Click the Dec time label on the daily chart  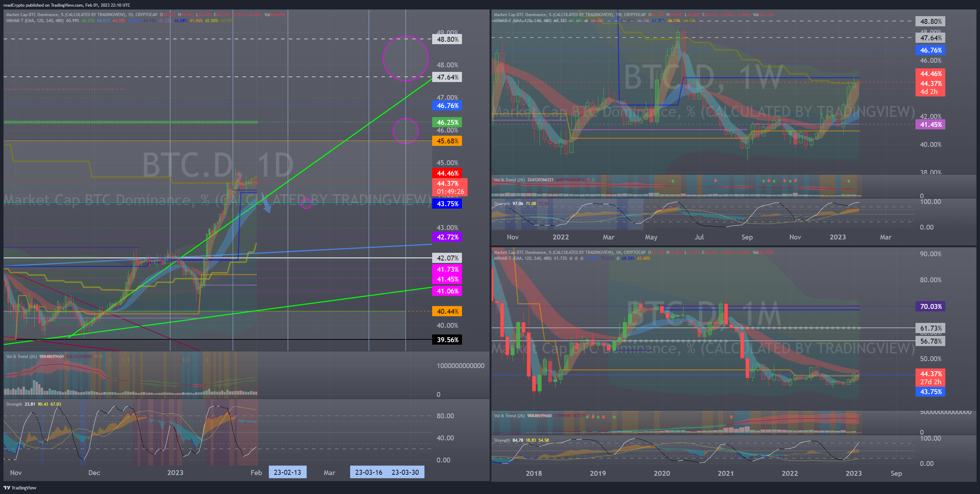click(94, 472)
